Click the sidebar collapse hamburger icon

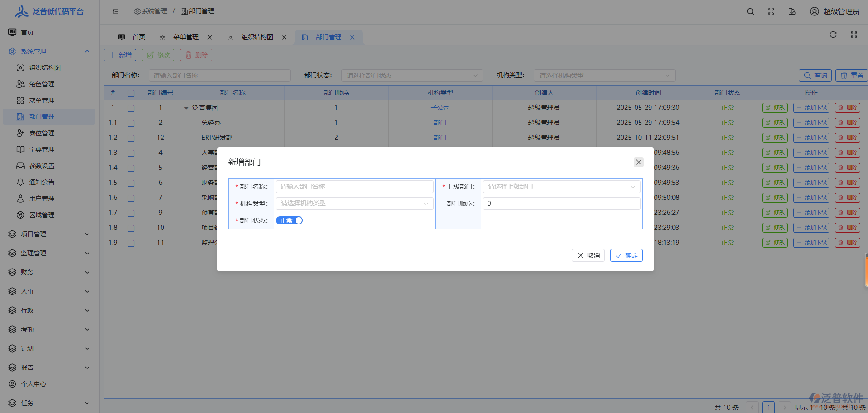tap(116, 11)
